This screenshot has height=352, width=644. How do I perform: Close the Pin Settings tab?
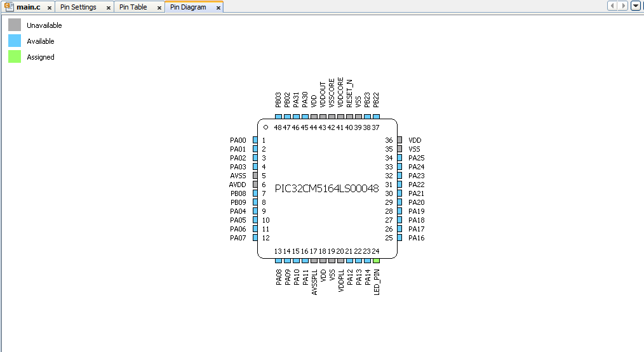[108, 8]
